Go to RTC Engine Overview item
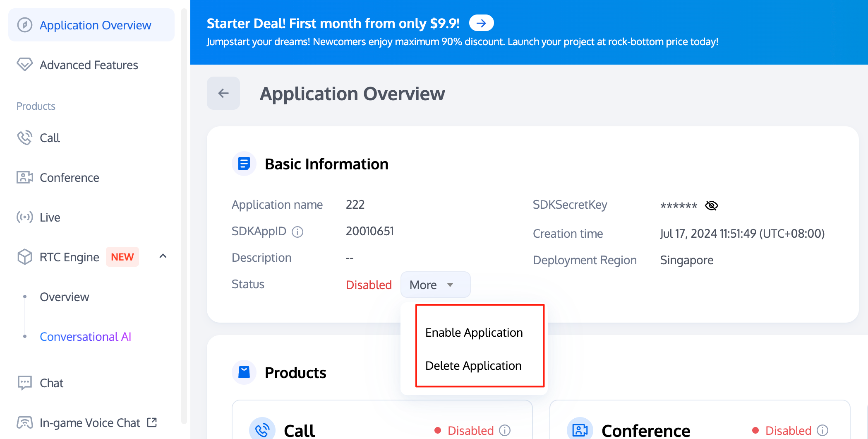 click(x=64, y=297)
